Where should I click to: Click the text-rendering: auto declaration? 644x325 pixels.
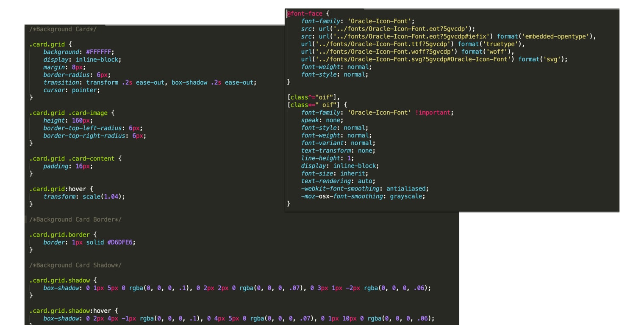(x=338, y=182)
